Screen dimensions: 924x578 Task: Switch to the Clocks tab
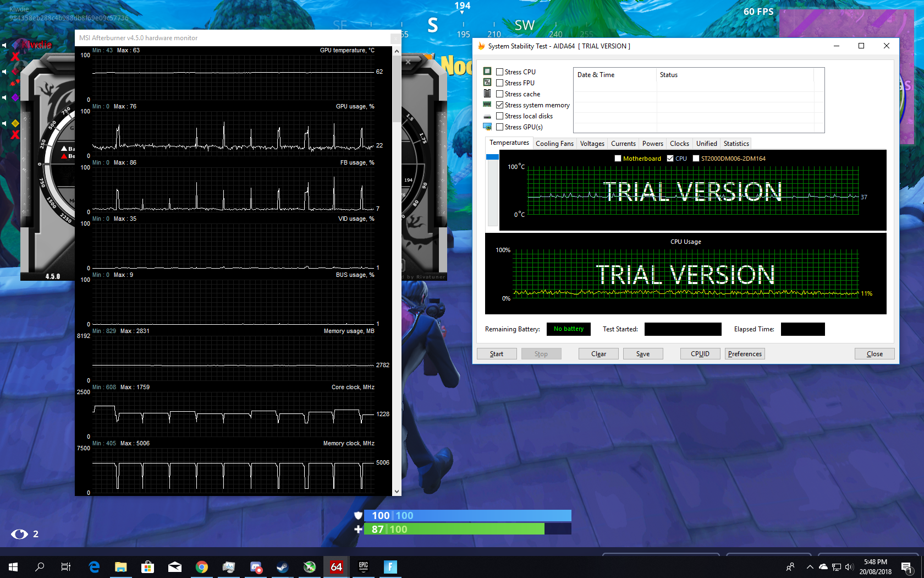pos(679,144)
